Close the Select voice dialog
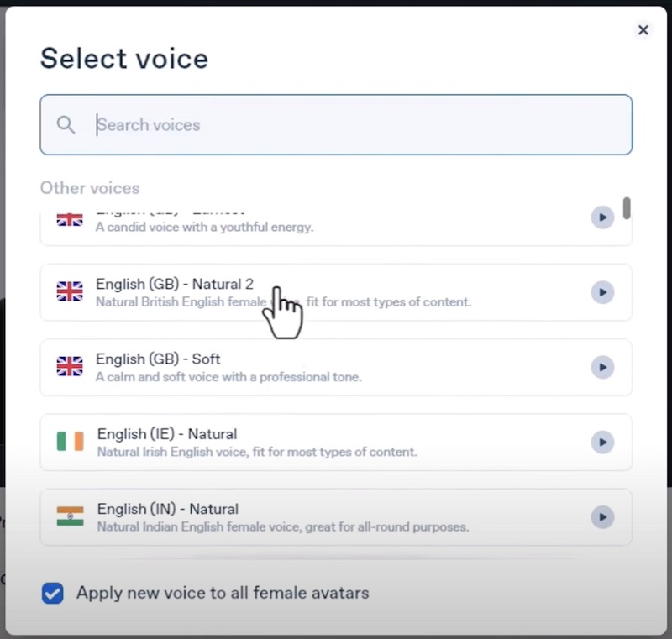Viewport: 672px width, 639px height. coord(643,30)
